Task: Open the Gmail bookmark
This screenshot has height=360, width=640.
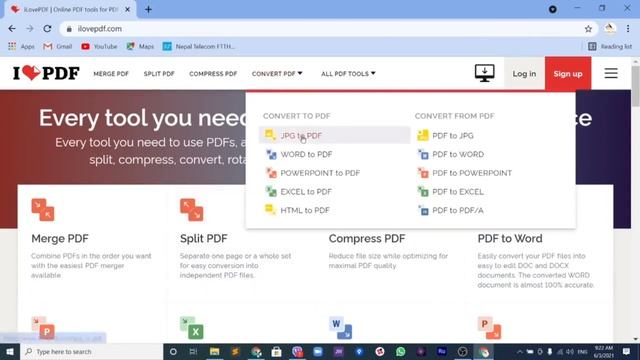Action: pyautogui.click(x=58, y=47)
